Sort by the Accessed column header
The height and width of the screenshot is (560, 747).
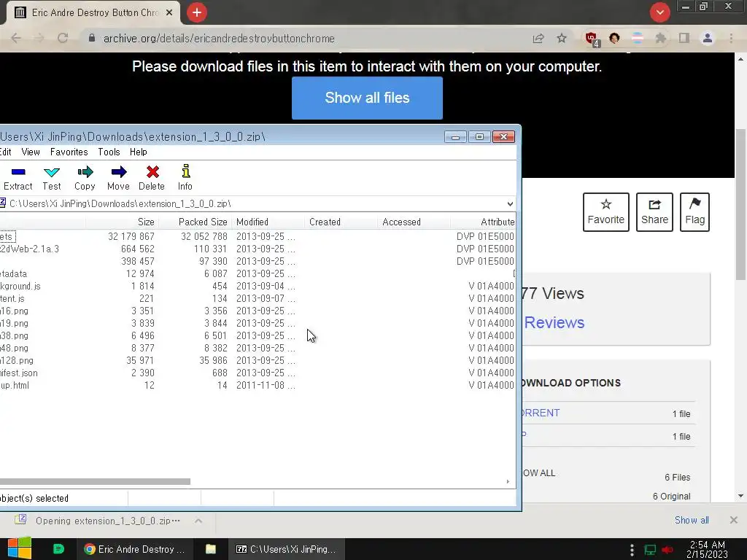tap(414, 222)
